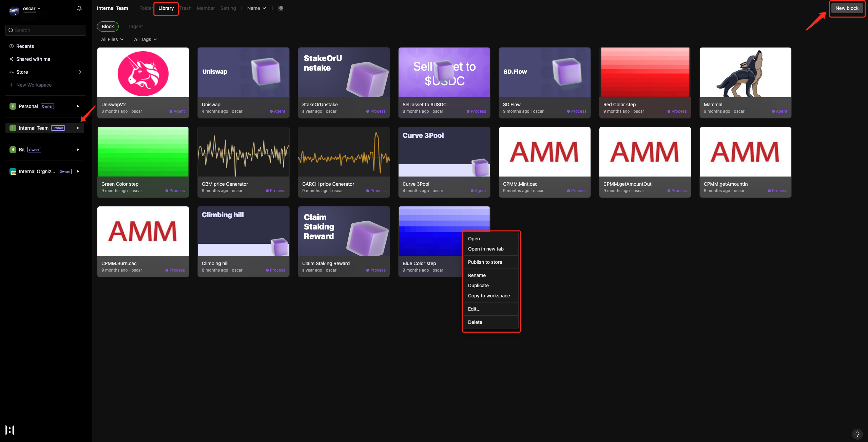Choose Publish to store menu item
Image resolution: width=868 pixels, height=442 pixels.
click(485, 262)
